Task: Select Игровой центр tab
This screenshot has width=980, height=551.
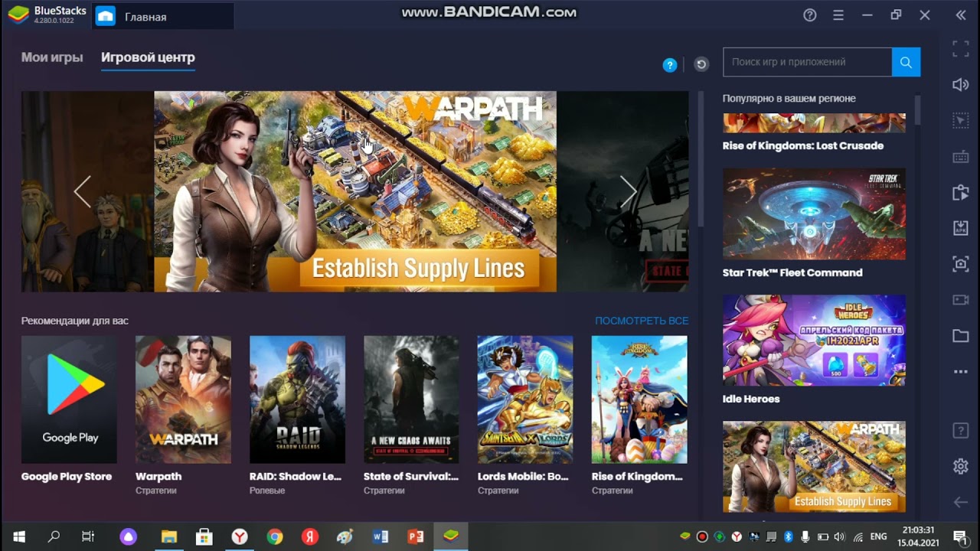Action: coord(148,57)
